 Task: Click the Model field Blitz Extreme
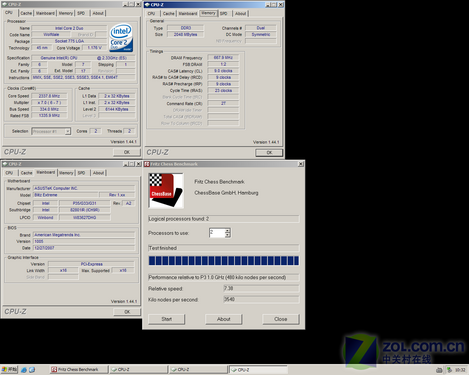(65, 195)
